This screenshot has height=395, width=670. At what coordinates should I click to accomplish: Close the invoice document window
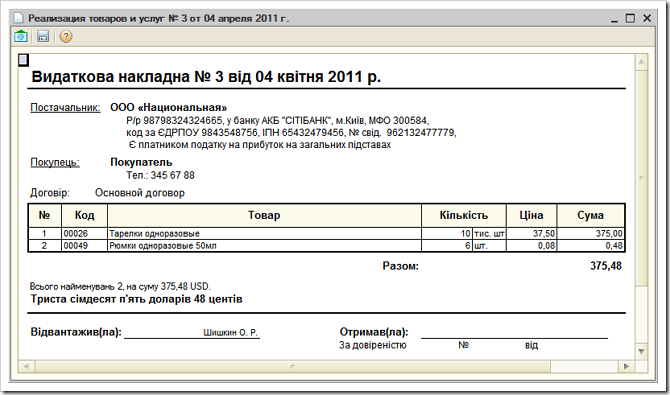point(647,18)
